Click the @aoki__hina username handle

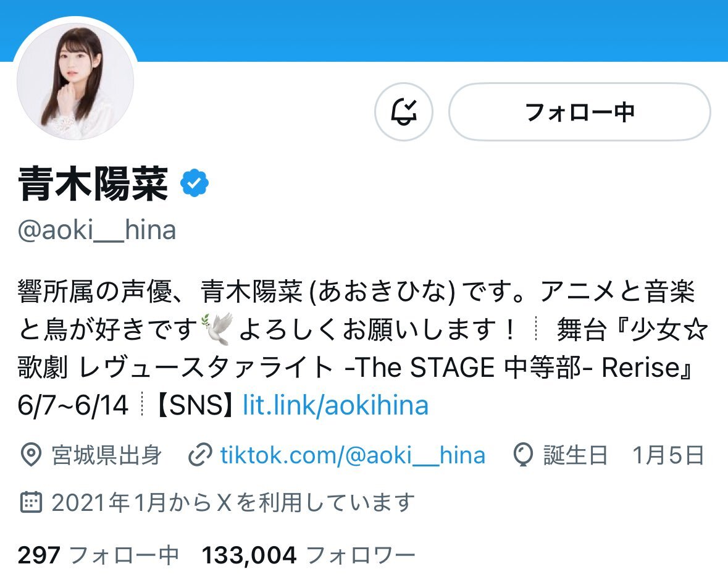coord(97,230)
